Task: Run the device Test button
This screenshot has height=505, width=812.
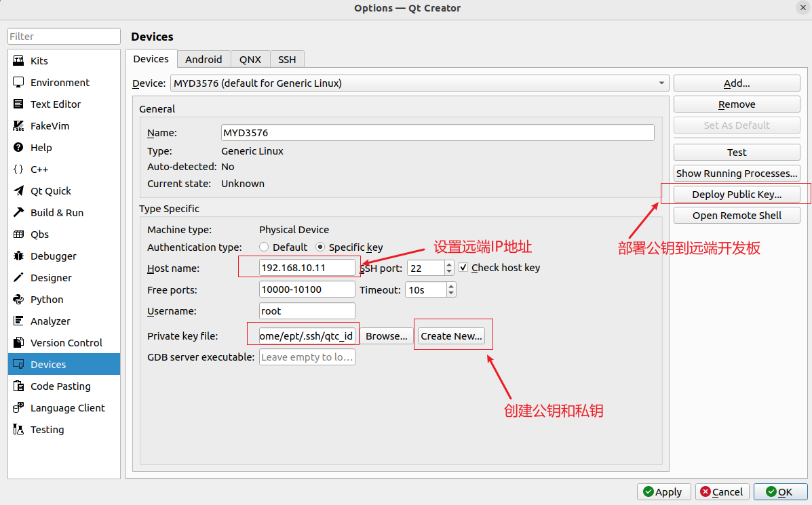Action: click(x=737, y=153)
